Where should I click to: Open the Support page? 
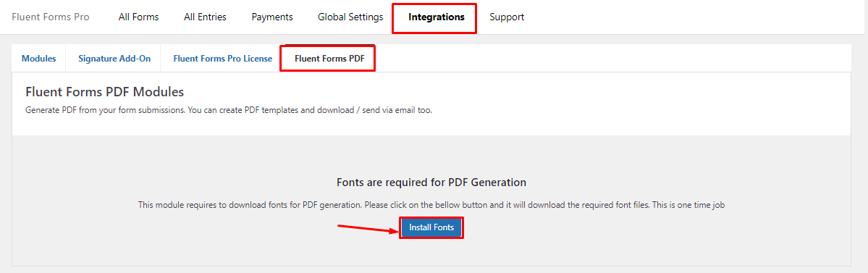[x=507, y=17]
